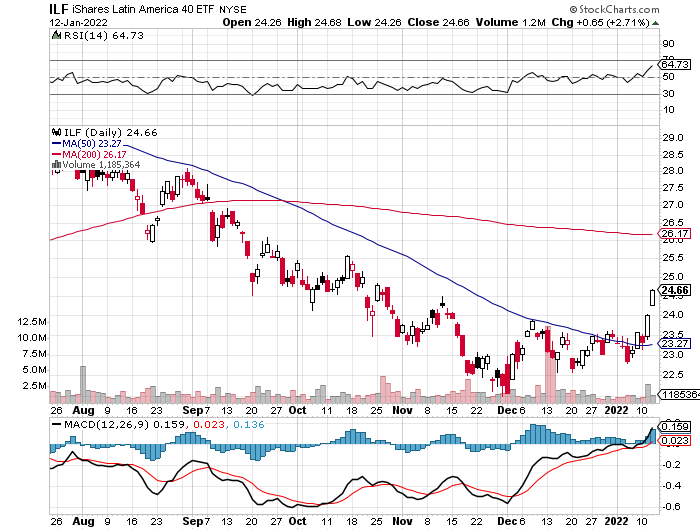Click the ILF (Daily) 24.66 legend
Image resolution: width=700 pixels, height=530 pixels.
(111, 133)
